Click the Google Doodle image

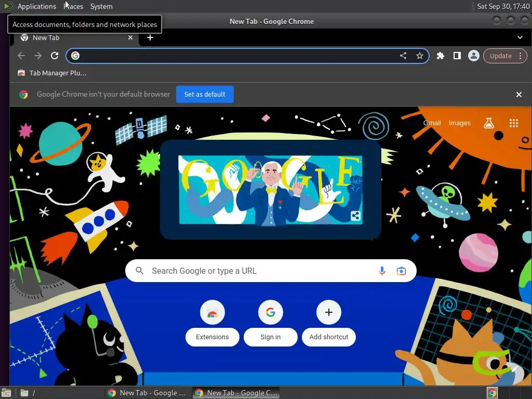click(270, 190)
